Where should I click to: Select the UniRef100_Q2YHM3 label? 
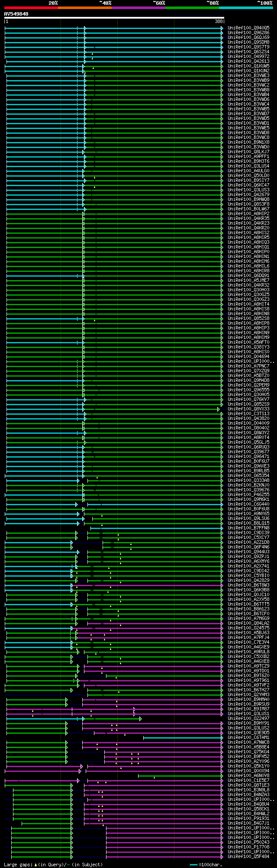pos(248,694)
